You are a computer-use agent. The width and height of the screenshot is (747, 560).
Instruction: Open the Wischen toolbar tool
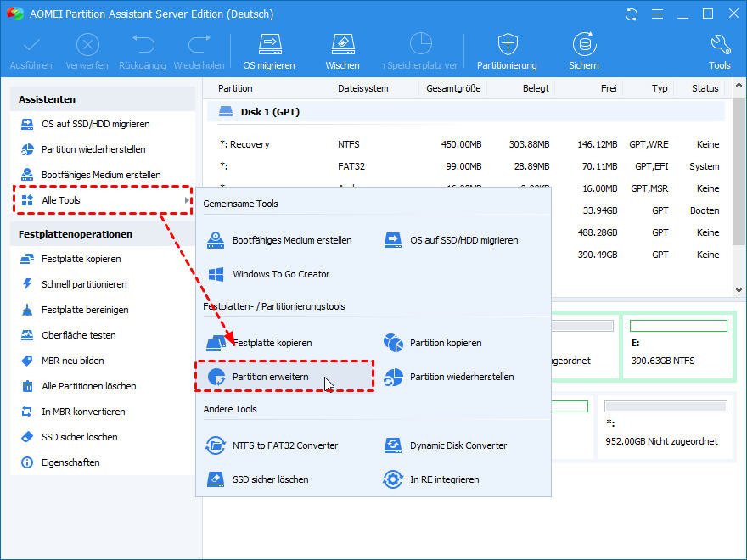click(x=343, y=52)
